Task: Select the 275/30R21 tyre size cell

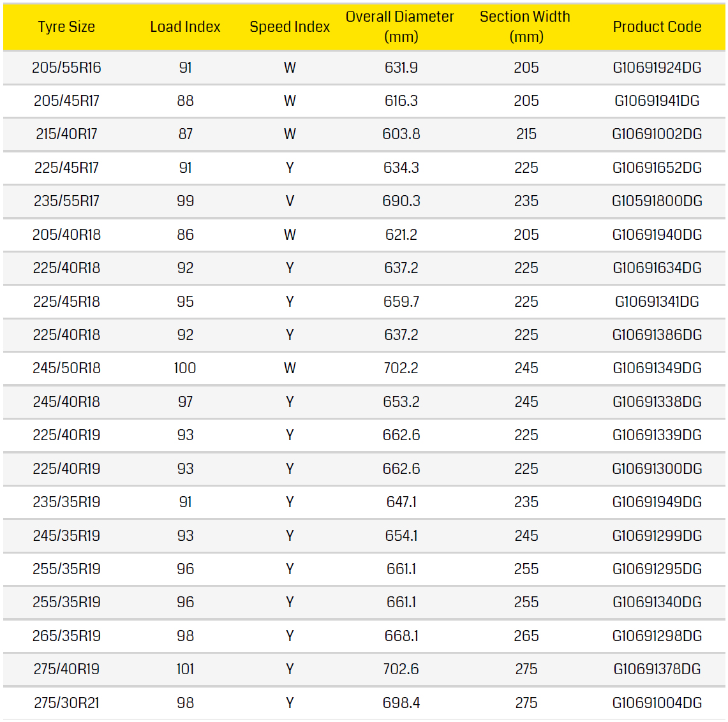Action: pyautogui.click(x=66, y=703)
